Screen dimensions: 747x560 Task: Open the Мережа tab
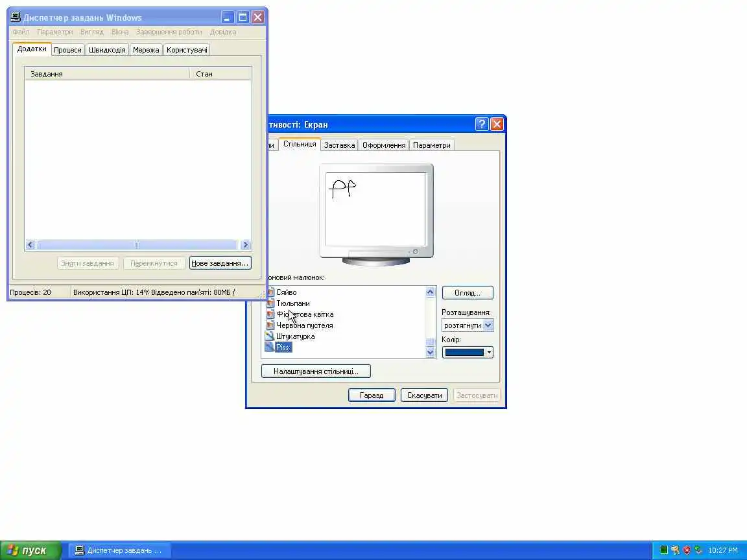pyautogui.click(x=146, y=50)
